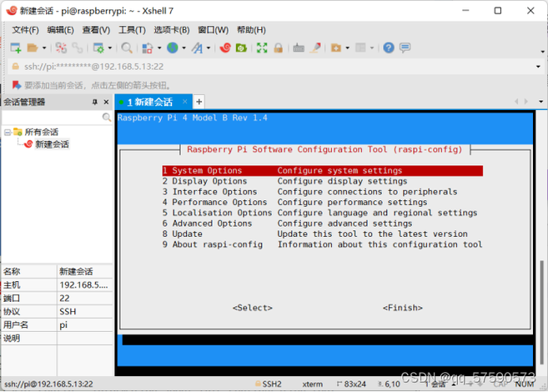Click the ssh address bar field

pos(276,67)
